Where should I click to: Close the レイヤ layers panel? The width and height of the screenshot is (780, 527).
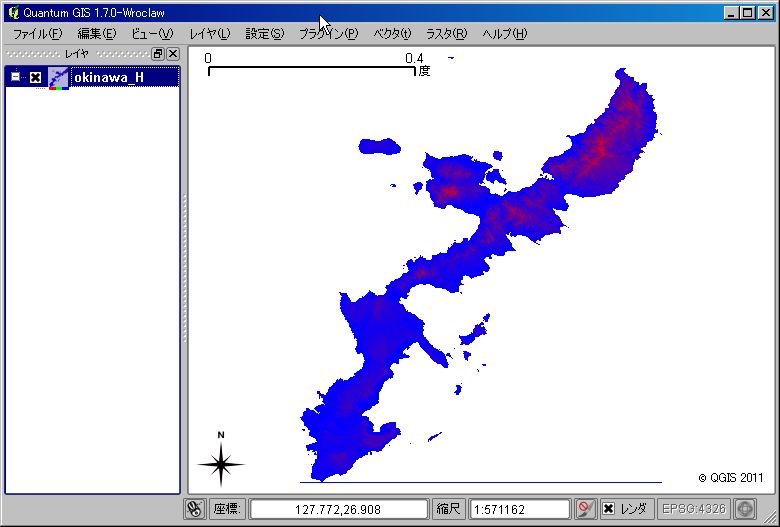[173, 53]
